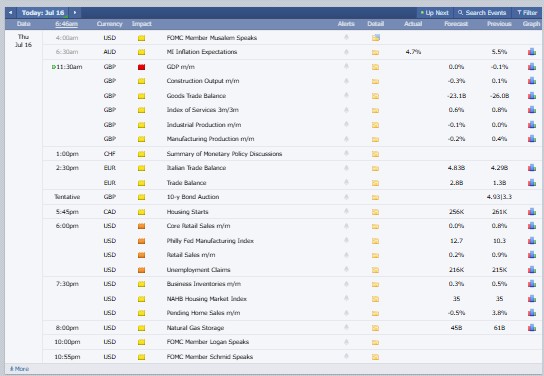544x376 pixels.
Task: Show graph for Philly Fed Manufacturing Index
Action: click(532, 241)
